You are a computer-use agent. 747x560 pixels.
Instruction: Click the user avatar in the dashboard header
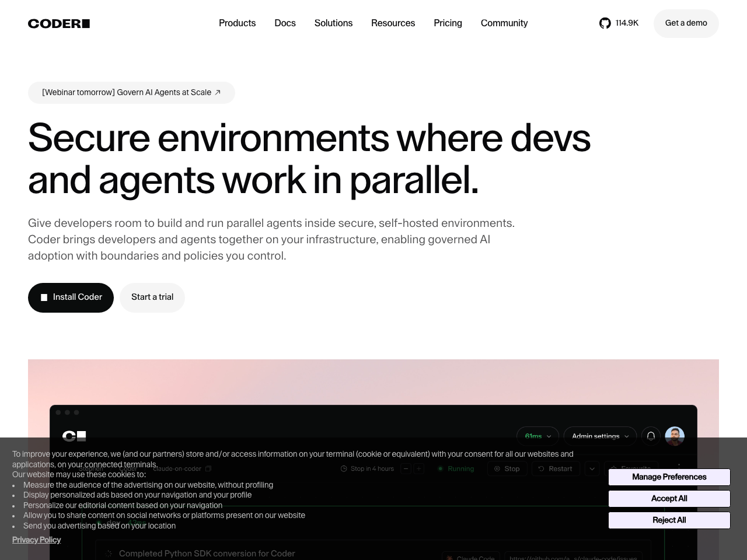(x=675, y=436)
